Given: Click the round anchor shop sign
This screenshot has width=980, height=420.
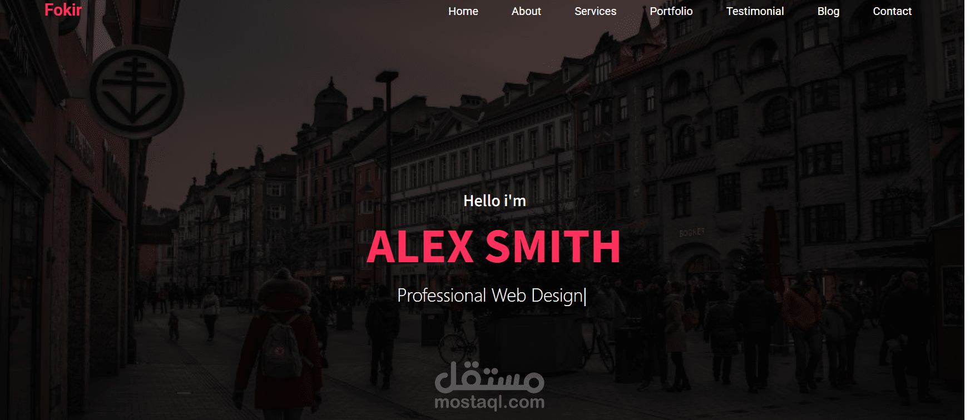Looking at the screenshot, I should point(135,92).
